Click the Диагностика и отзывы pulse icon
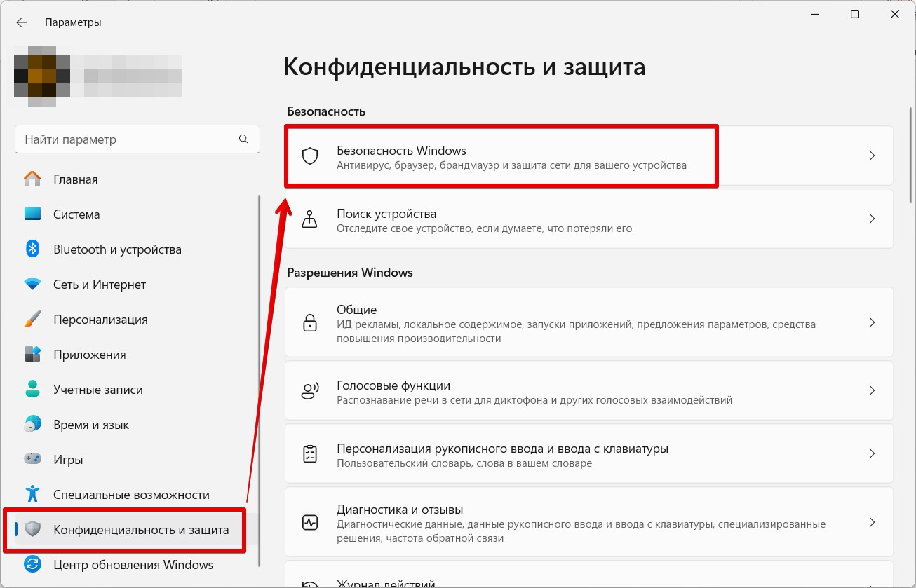 (x=309, y=522)
